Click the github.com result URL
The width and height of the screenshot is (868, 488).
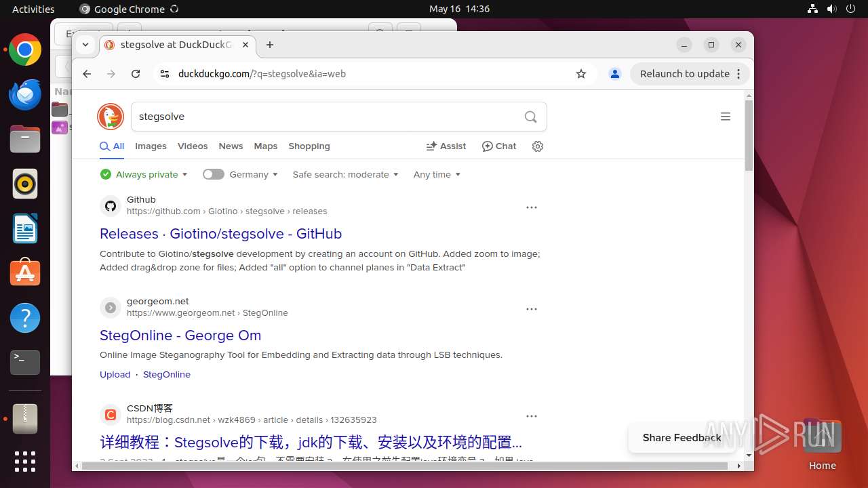click(x=227, y=211)
